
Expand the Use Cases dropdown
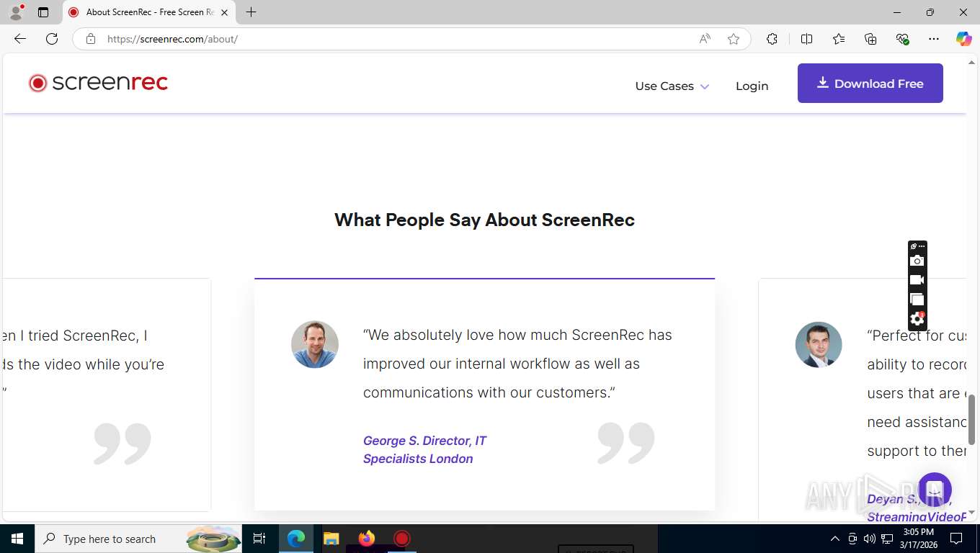[672, 86]
